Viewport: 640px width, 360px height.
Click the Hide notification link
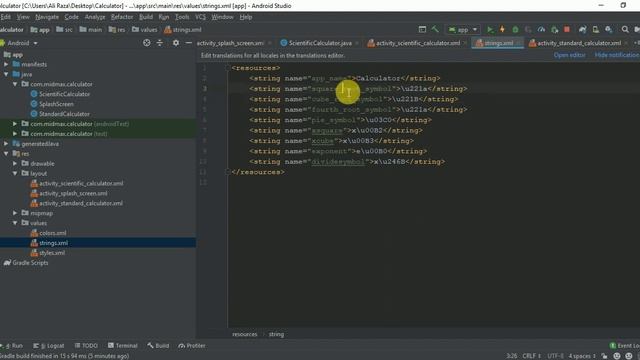[x=617, y=55]
